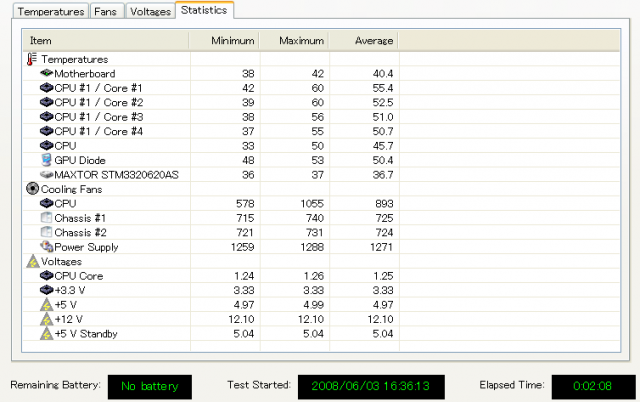Image resolution: width=640 pixels, height=402 pixels.
Task: Select the Chassis #2 row label
Action: [80, 232]
